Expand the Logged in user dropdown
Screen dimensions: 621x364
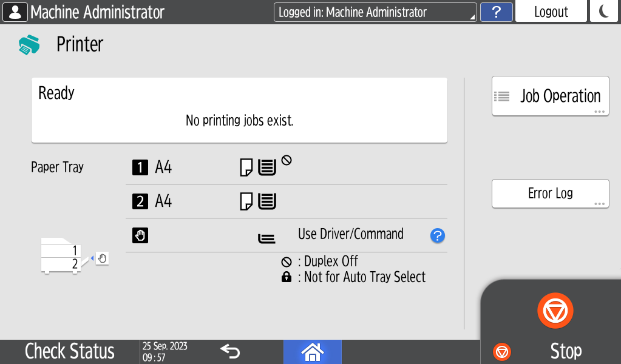coord(375,12)
